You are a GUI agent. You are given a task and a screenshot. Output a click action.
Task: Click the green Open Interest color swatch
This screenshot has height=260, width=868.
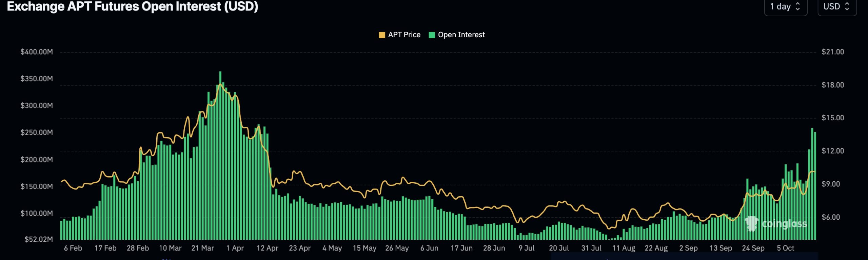[x=432, y=35]
